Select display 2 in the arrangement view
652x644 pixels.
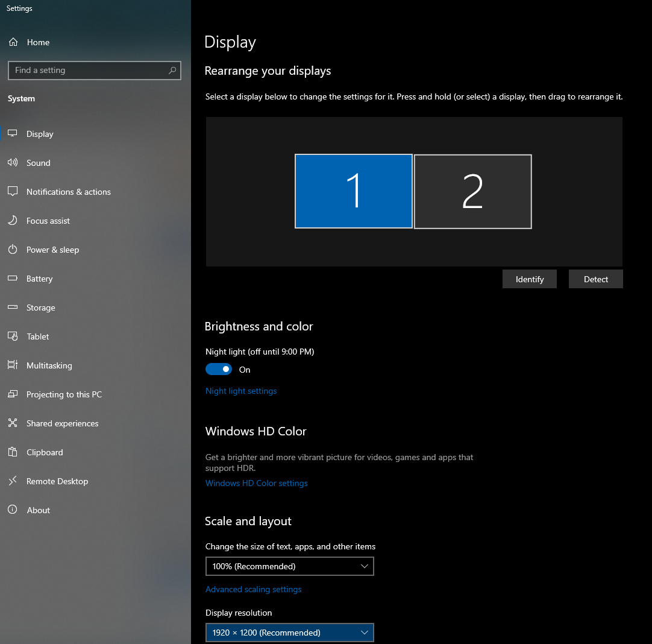(x=472, y=191)
